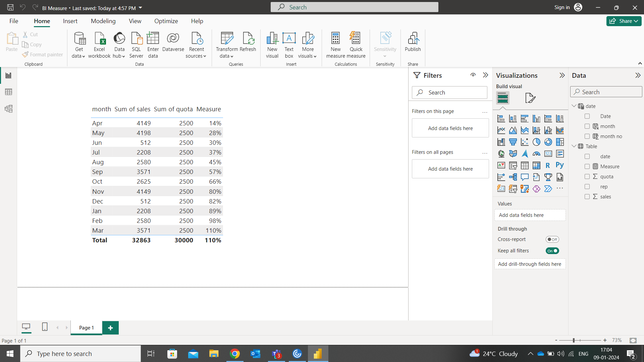This screenshot has width=644, height=362.
Task: Check the quota field checkbox
Action: [587, 177]
